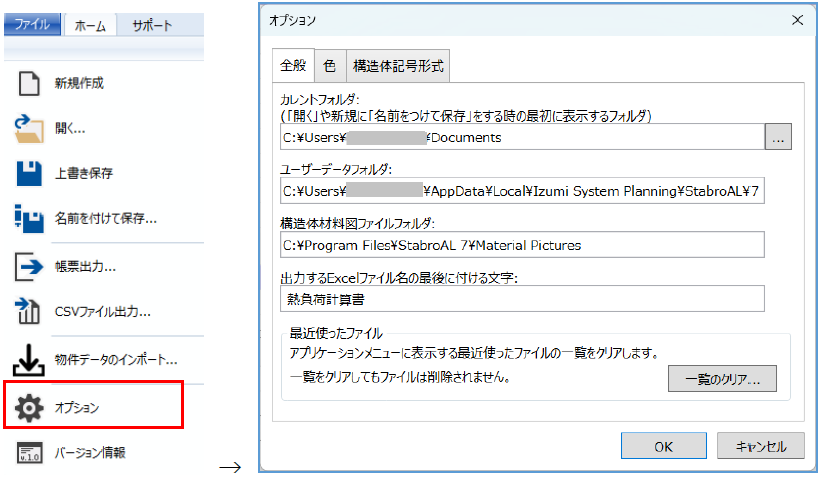Click the 名前を付けて保存 save-as icon
This screenshot has width=824, height=481.
pyautogui.click(x=30, y=217)
